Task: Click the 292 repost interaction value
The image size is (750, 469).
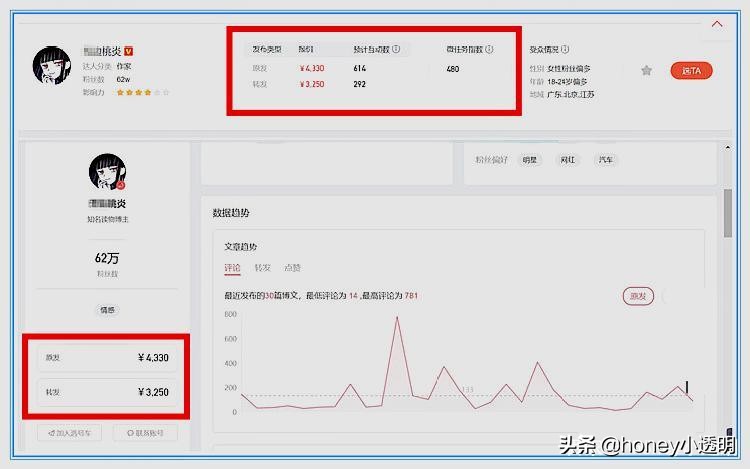Action: [x=360, y=84]
